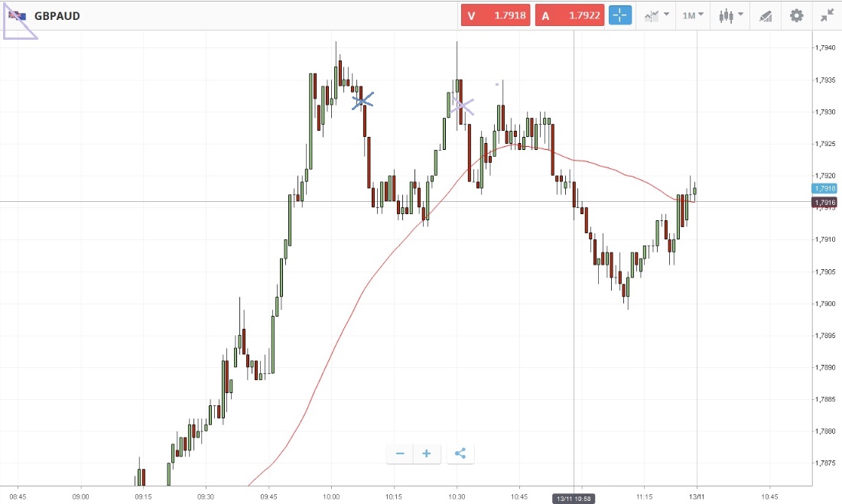The height and width of the screenshot is (504, 842).
Task: Expand the candlestick chart type dropdown
Action: click(731, 15)
